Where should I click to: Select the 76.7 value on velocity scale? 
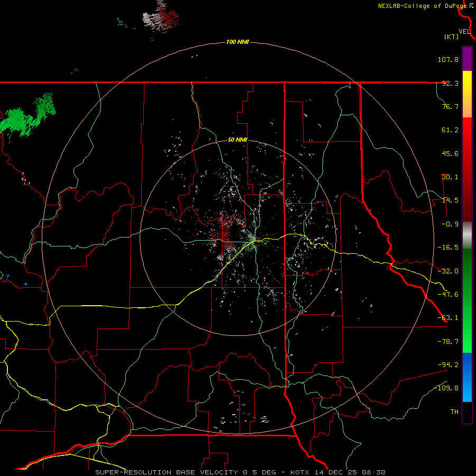coord(450,106)
